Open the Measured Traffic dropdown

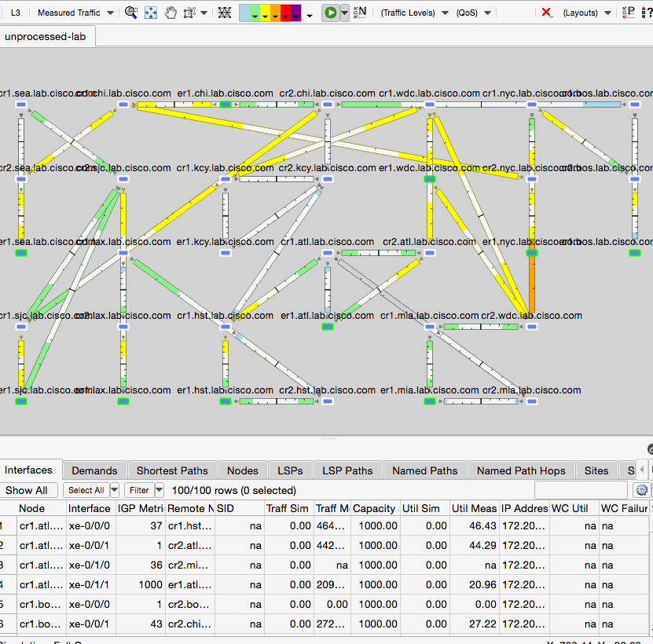[75, 13]
